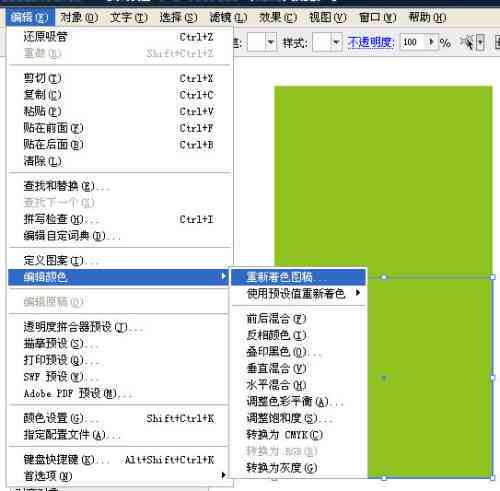Open the dropdown left of 样式
Image resolution: width=500 pixels, height=491 pixels.
(x=271, y=42)
